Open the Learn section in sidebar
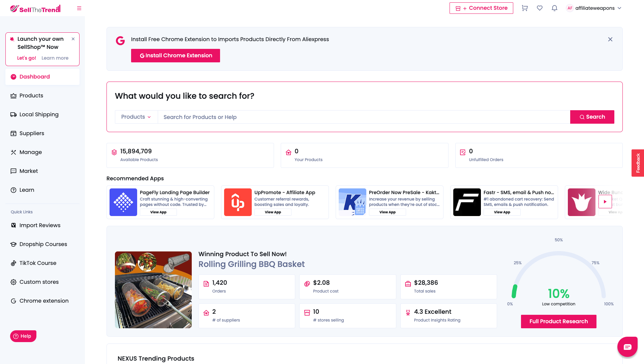This screenshot has width=644, height=364. (13, 190)
